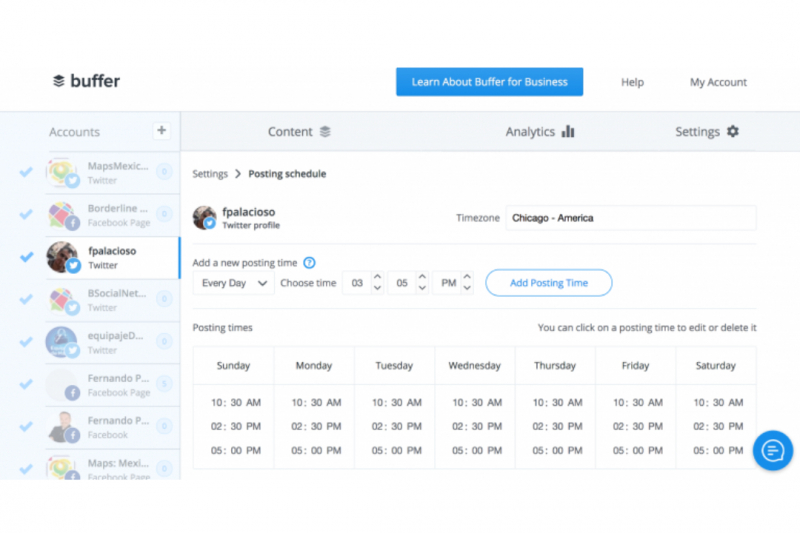Click the Add Posting Time button
Image resolution: width=800 pixels, height=533 pixels.
tap(548, 283)
